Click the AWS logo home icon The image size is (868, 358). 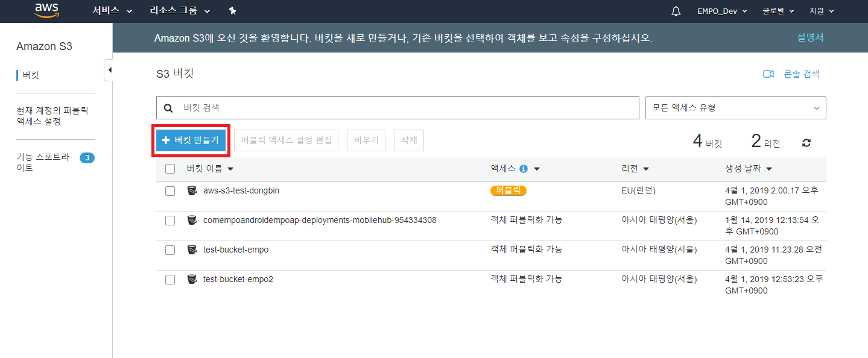(46, 11)
